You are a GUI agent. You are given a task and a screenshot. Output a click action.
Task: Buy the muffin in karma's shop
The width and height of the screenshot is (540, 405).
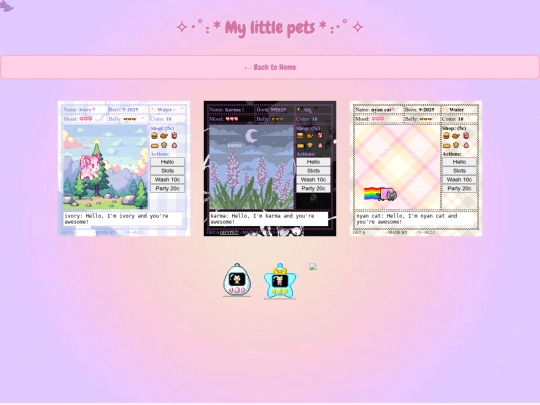[x=310, y=145]
